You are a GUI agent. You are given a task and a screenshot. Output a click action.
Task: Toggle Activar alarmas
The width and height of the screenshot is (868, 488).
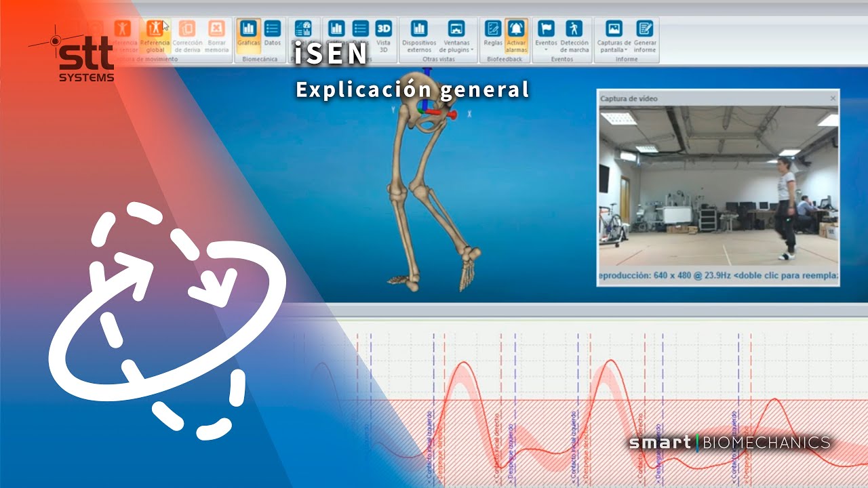(x=516, y=37)
